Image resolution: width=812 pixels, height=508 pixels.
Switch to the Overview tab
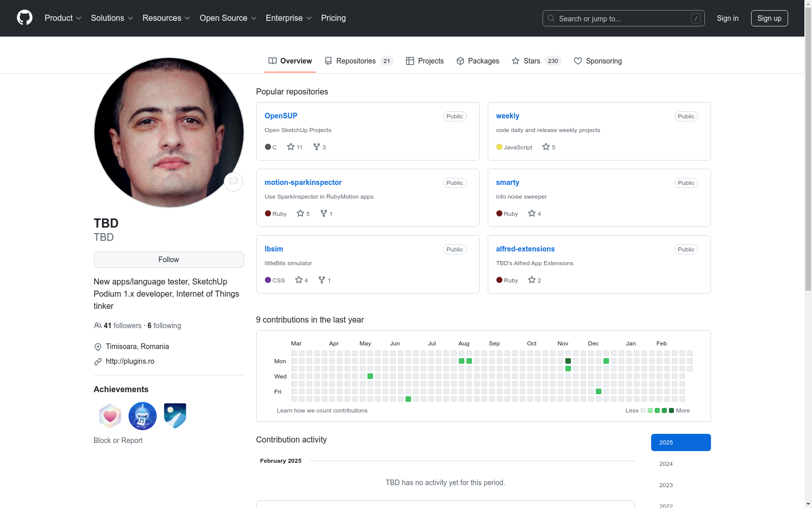pyautogui.click(x=290, y=61)
